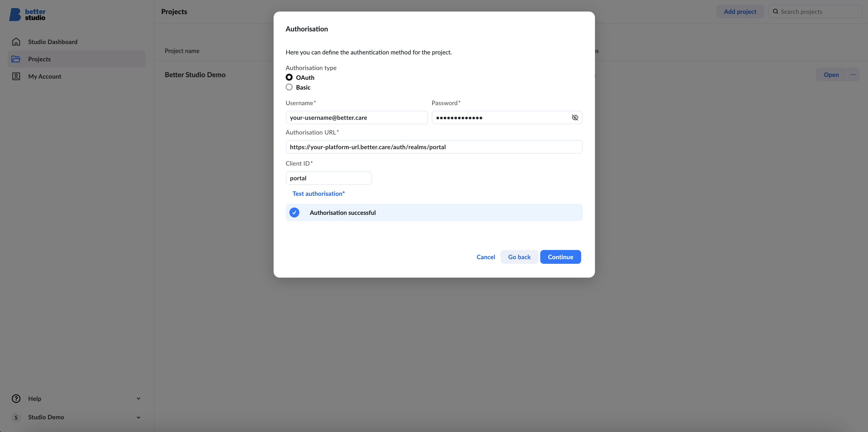Expand the Studio Demo account chevron

point(139,418)
